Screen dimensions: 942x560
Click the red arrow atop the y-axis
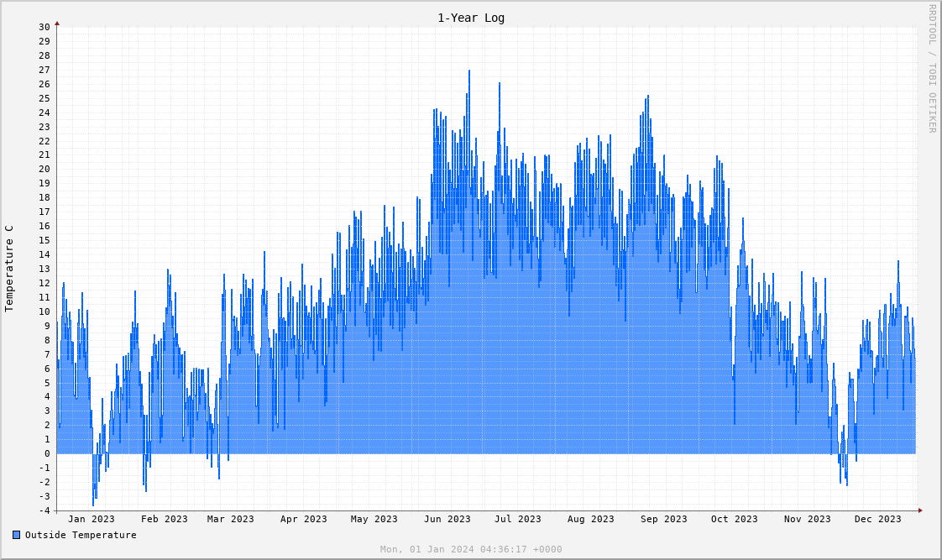(x=57, y=24)
